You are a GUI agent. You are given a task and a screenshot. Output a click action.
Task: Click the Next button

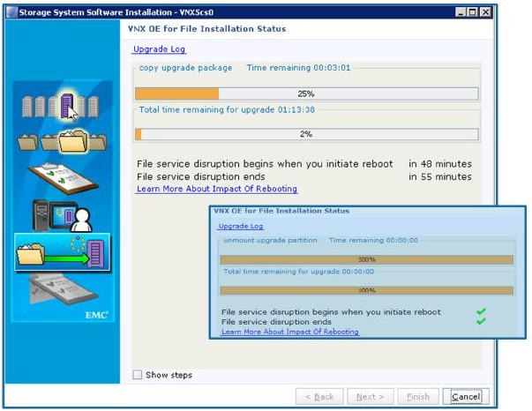coord(371,396)
